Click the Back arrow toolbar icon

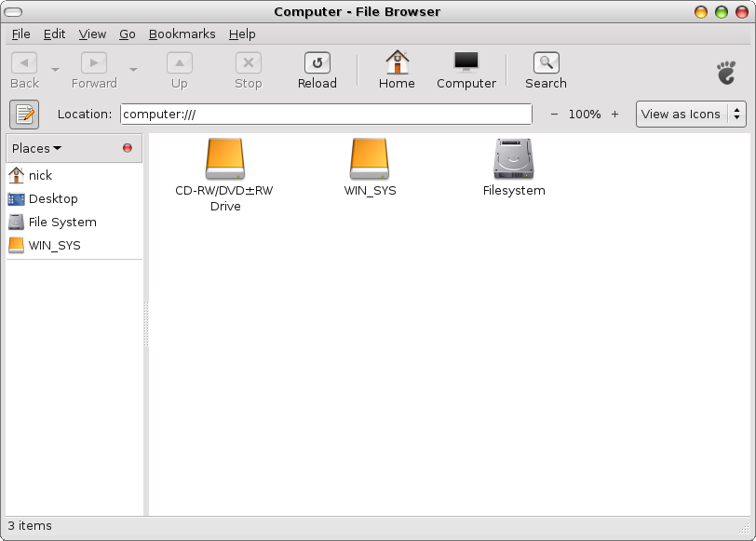click(24, 63)
